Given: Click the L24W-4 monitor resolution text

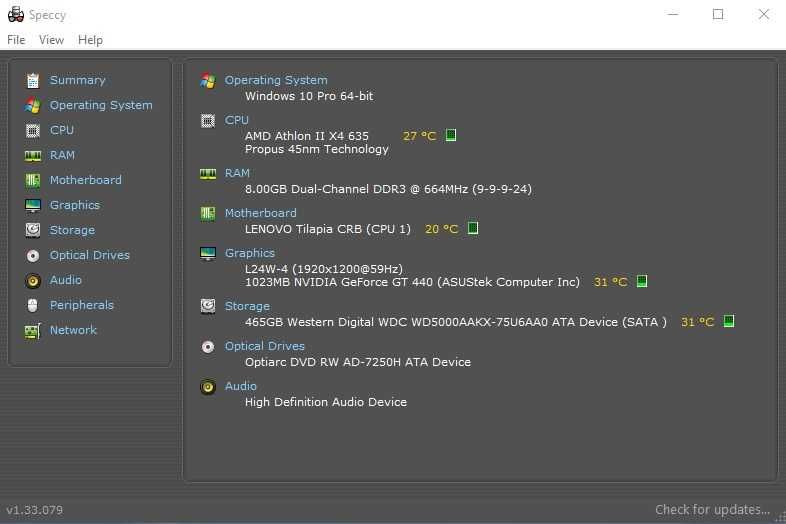Looking at the screenshot, I should pos(324,269).
